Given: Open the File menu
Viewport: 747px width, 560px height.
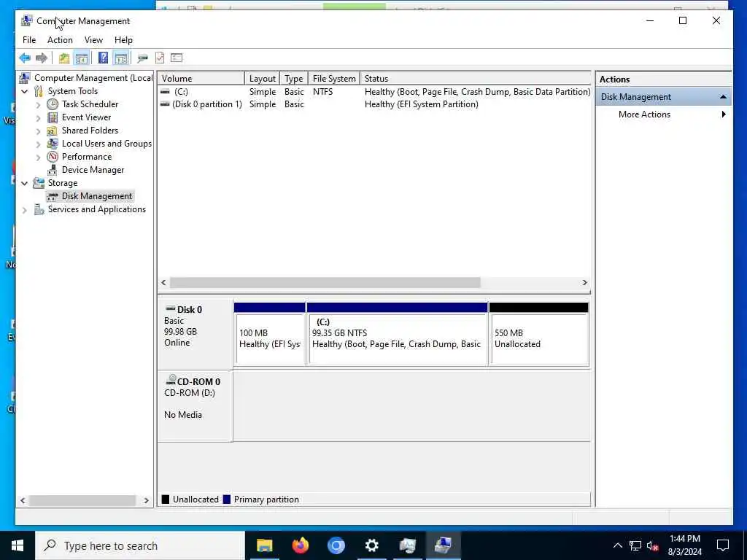Looking at the screenshot, I should tap(29, 40).
